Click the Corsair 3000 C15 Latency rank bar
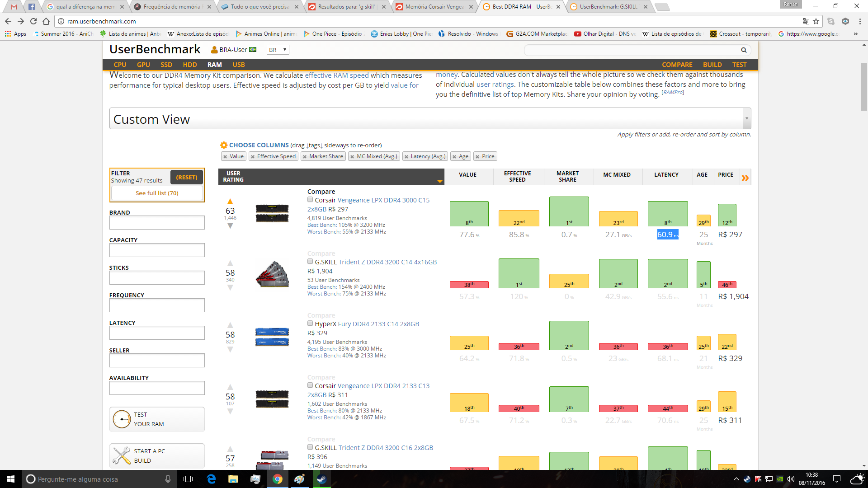This screenshot has width=868, height=488. coord(668,214)
